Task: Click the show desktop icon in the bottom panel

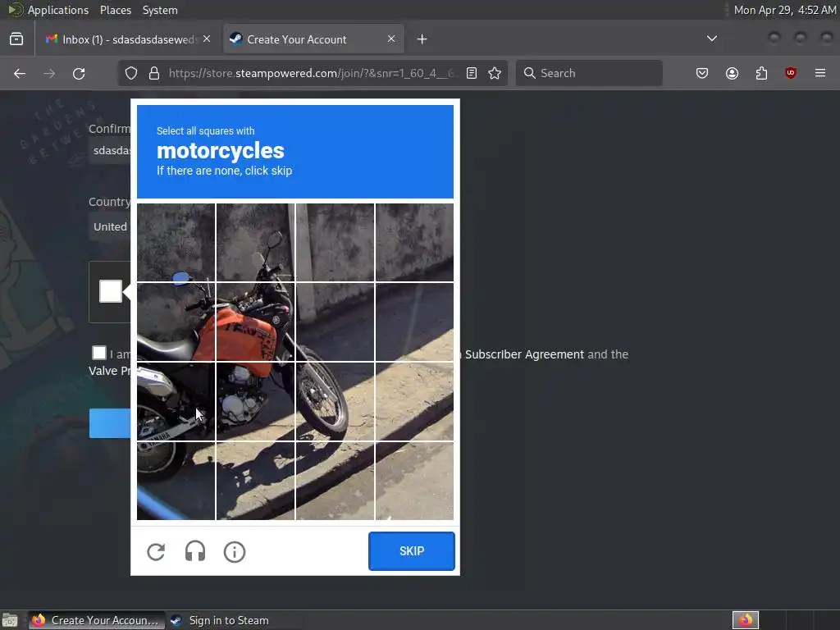Action: (10, 620)
